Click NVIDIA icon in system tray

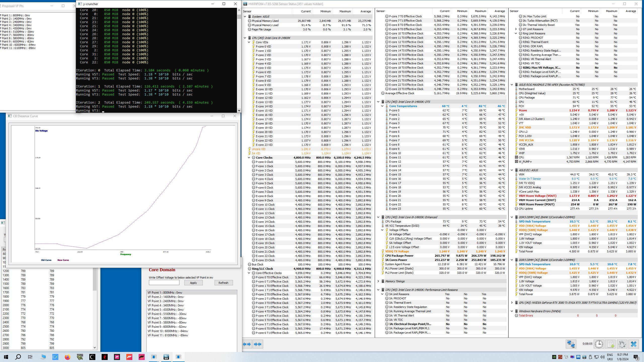554,357
